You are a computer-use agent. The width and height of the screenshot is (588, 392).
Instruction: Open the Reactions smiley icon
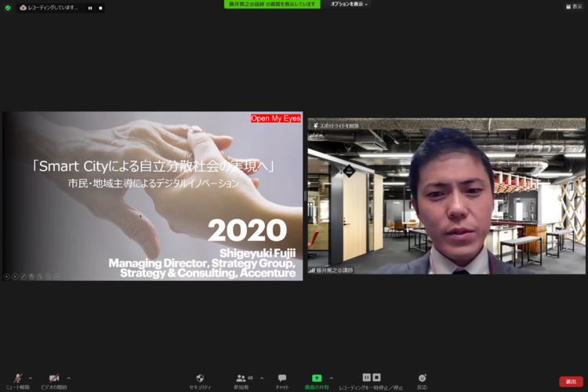(423, 378)
